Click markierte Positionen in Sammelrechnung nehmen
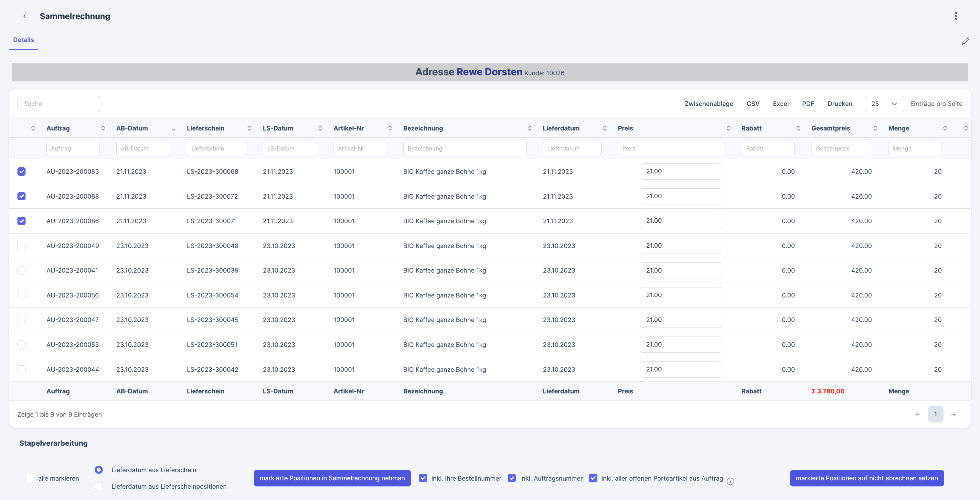The height and width of the screenshot is (500, 980). pos(332,478)
